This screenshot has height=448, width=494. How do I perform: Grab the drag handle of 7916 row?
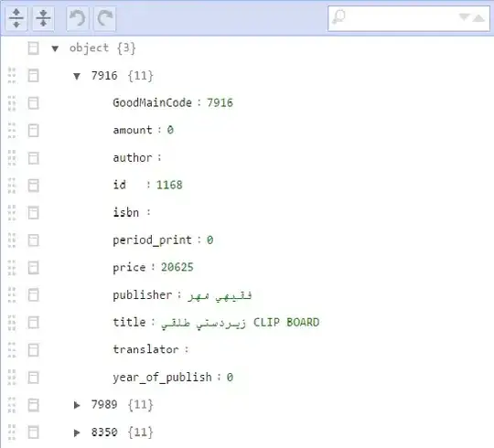tap(12, 76)
